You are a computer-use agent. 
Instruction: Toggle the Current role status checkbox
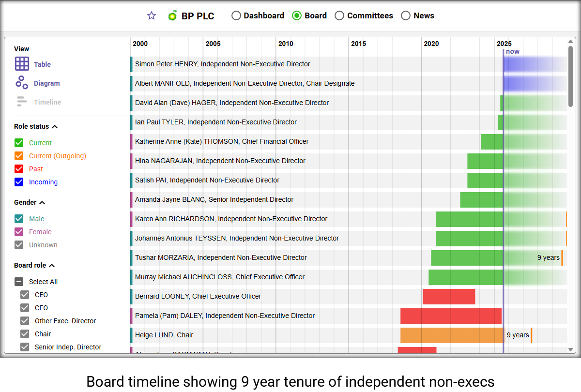(x=19, y=143)
